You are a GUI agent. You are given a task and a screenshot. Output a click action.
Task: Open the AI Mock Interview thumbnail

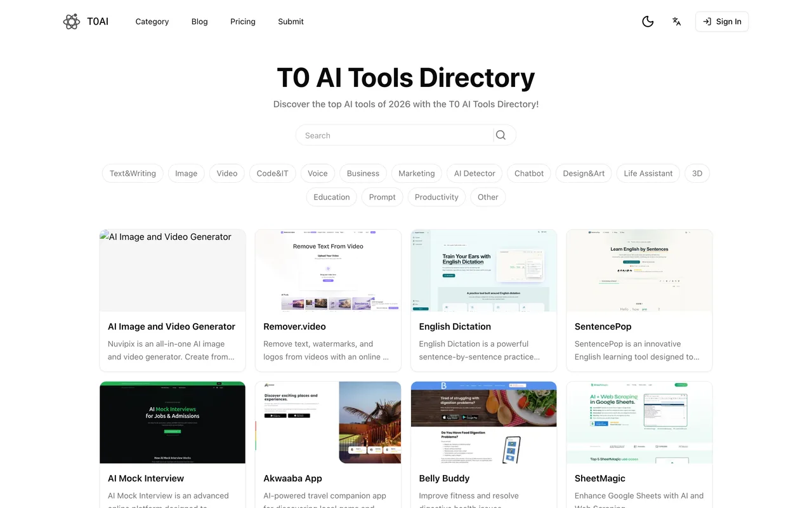[x=173, y=422]
